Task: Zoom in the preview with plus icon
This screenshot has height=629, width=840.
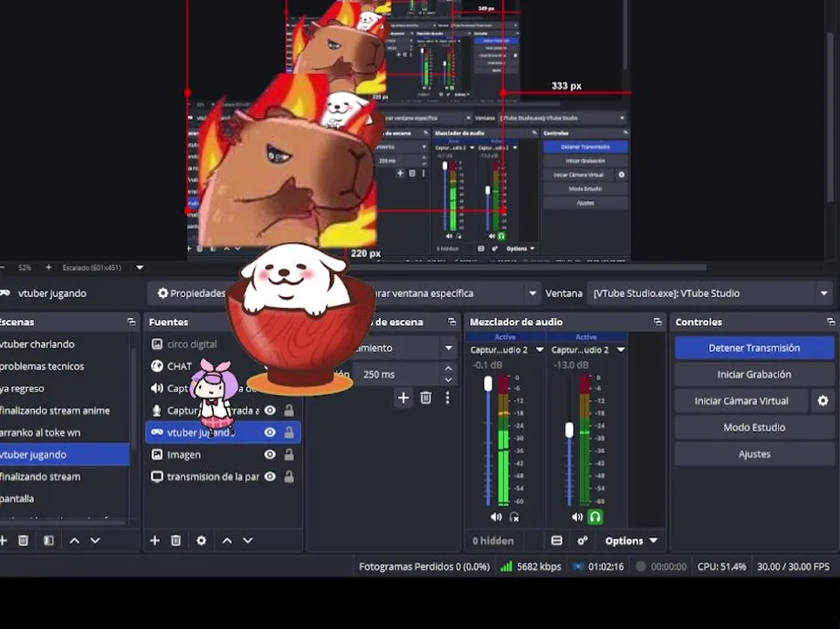Action: (x=48, y=266)
